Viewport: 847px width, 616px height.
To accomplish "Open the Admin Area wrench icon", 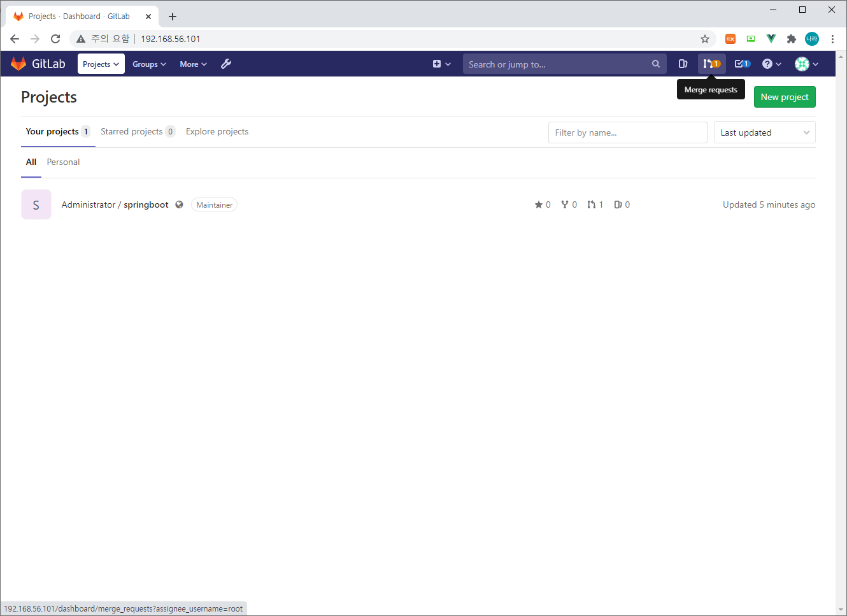I will tap(225, 64).
